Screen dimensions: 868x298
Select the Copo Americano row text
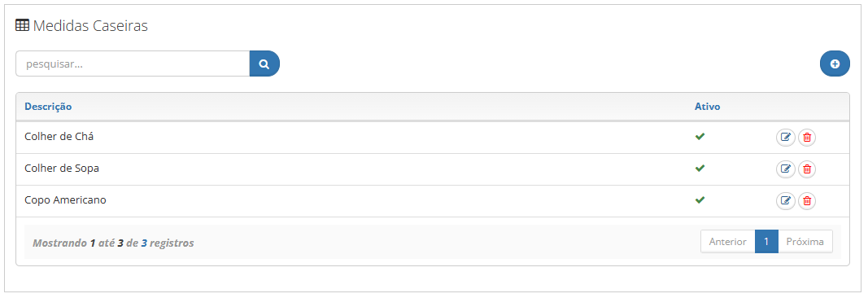[65, 200]
